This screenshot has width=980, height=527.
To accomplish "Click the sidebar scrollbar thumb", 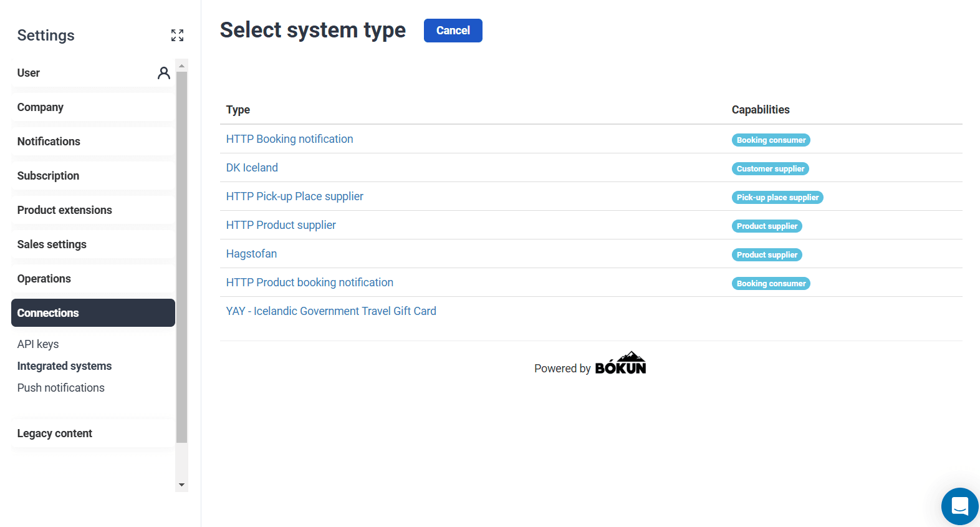I will (181, 257).
